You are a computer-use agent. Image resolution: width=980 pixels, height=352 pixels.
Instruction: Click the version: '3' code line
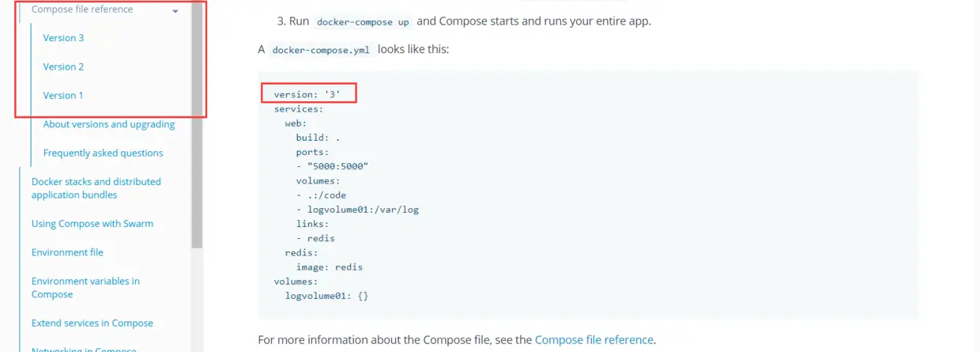(307, 94)
